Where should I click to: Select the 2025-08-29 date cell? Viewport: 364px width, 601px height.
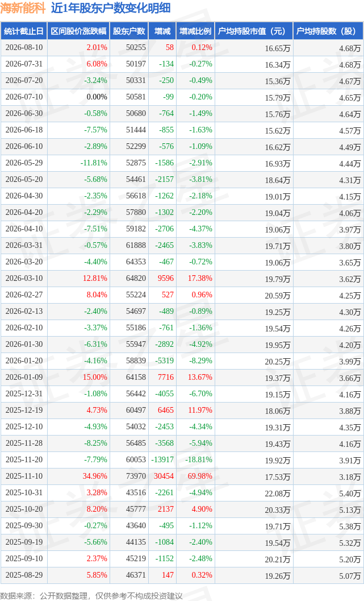(x=24, y=575)
